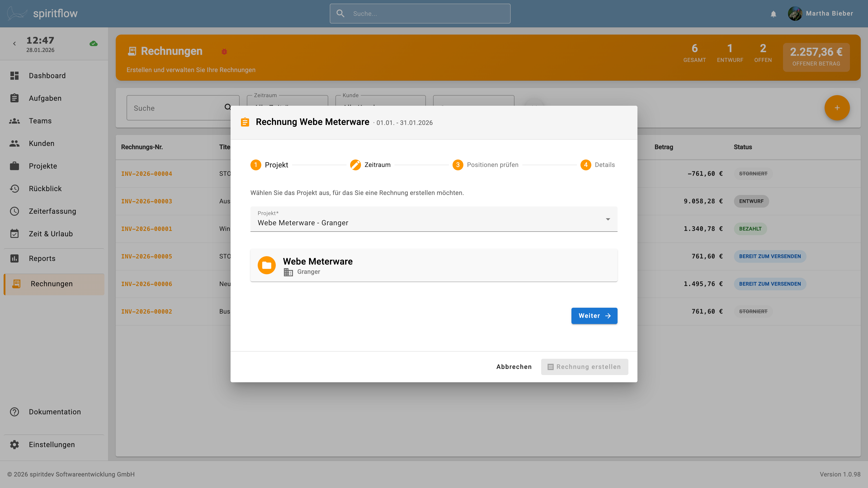Cancel the dialog with Abbrechen
This screenshot has height=488, width=868.
click(x=514, y=367)
